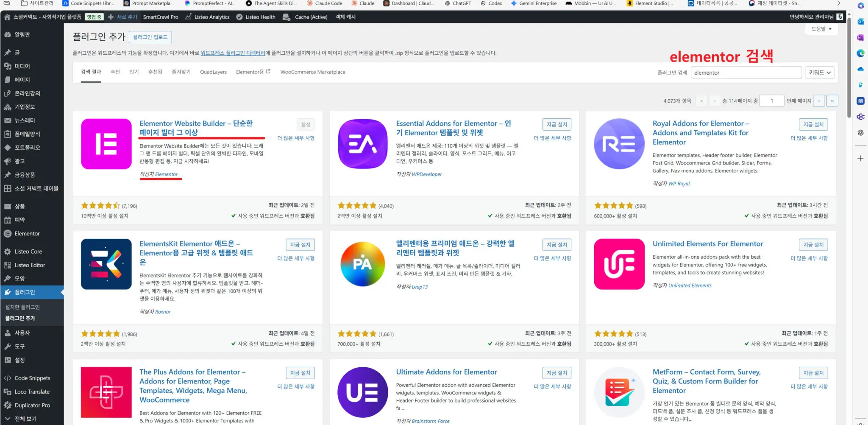Image resolution: width=868 pixels, height=425 pixels.
Task: Click the Listeo Analytics chart icon in admin bar
Action: pos(188,17)
